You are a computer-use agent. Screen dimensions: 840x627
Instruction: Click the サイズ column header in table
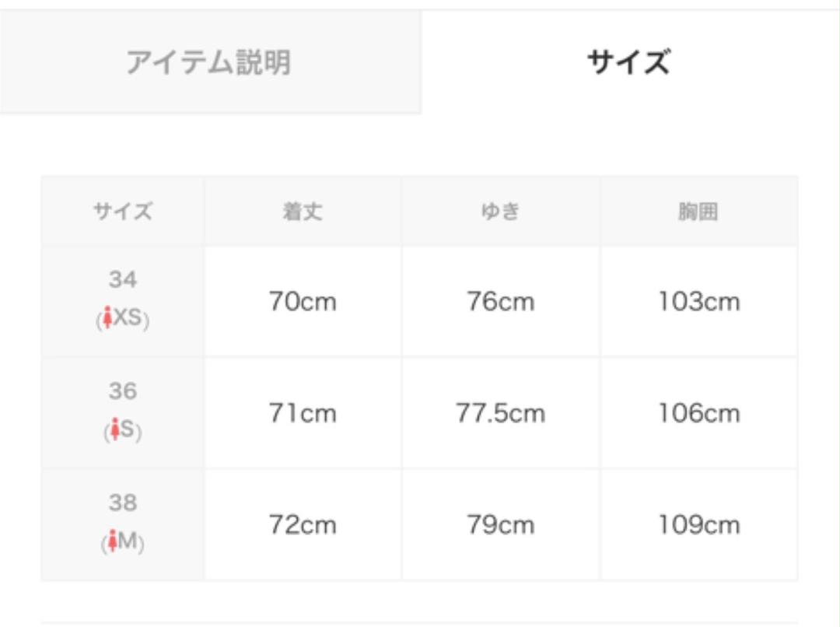pyautogui.click(x=123, y=212)
